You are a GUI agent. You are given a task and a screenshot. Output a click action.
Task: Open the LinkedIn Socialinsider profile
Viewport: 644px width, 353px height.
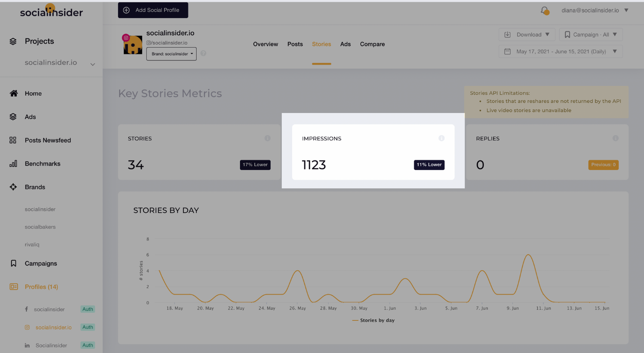[51, 345]
